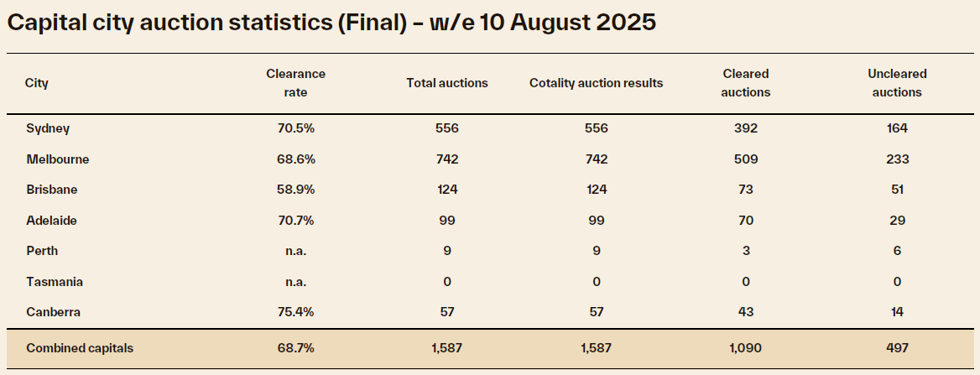980x375 pixels.
Task: Select the Total auctions column header
Action: 447,83
